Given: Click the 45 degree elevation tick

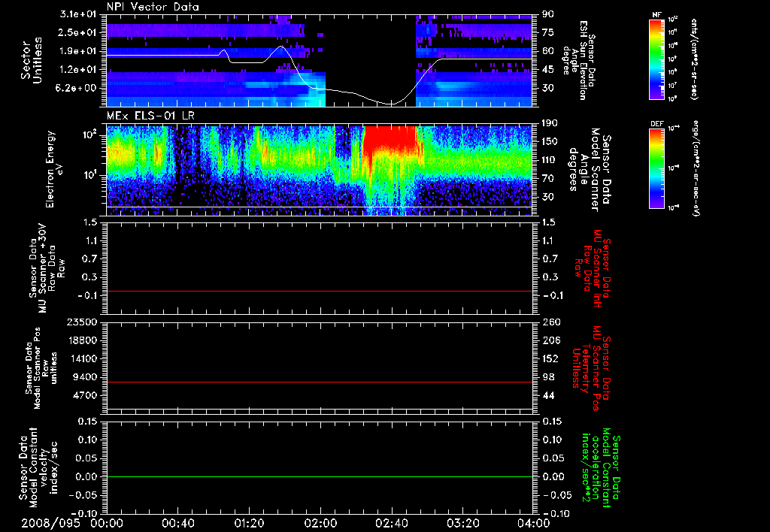Looking at the screenshot, I should tap(548, 70).
